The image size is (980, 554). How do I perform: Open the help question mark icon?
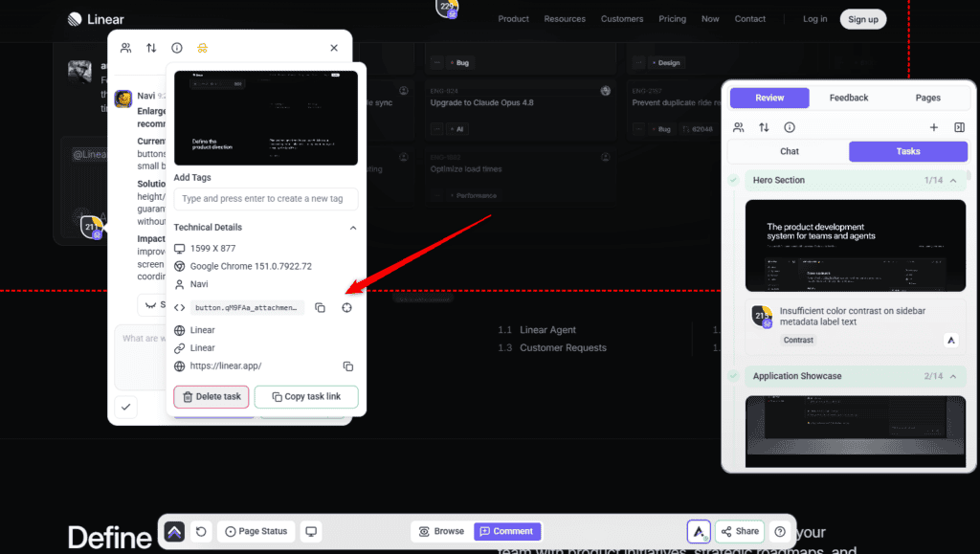(780, 532)
